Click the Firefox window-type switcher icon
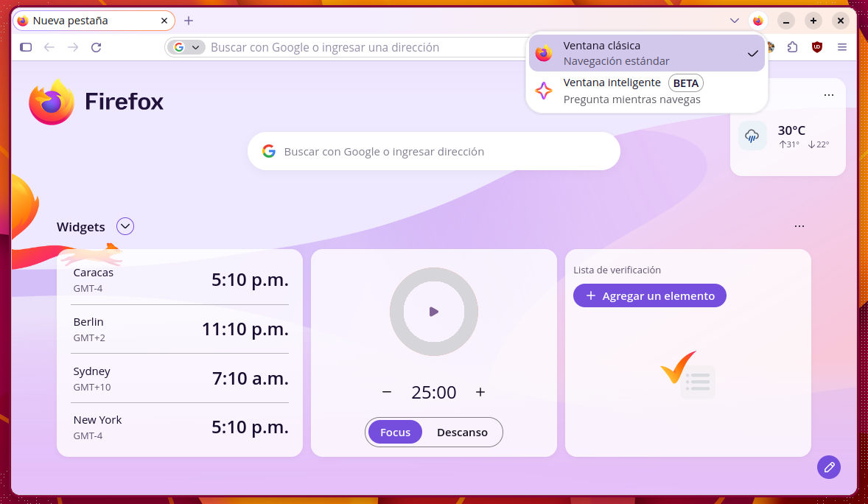Screen dimensions: 868x504 (757, 21)
